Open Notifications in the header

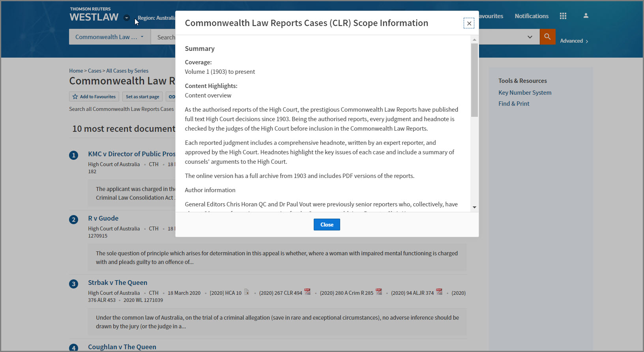coord(532,16)
